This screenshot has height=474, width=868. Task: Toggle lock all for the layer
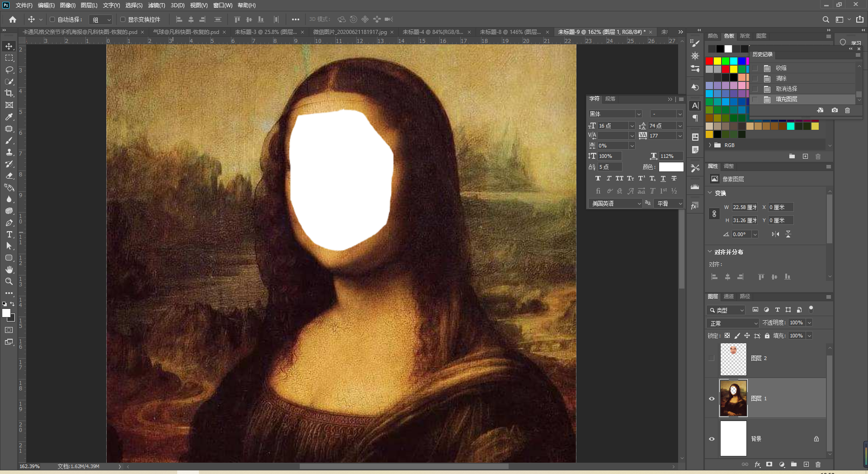click(x=767, y=336)
